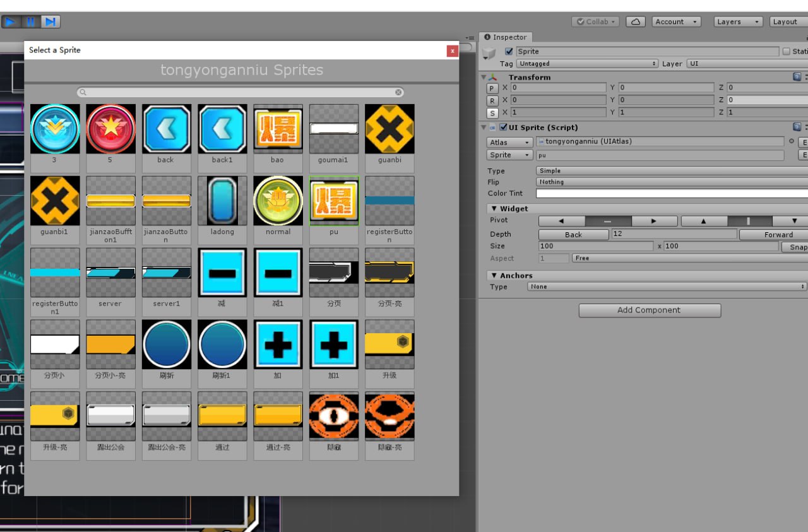
Task: Click the Add Component button
Action: point(650,310)
